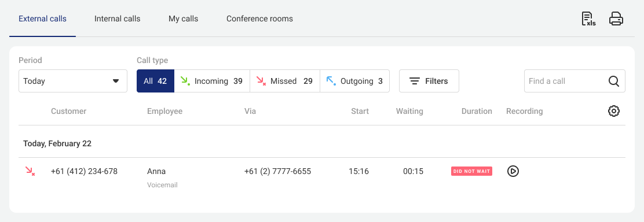This screenshot has width=644, height=222.
Task: Switch to Internal calls tab
Action: tap(117, 19)
